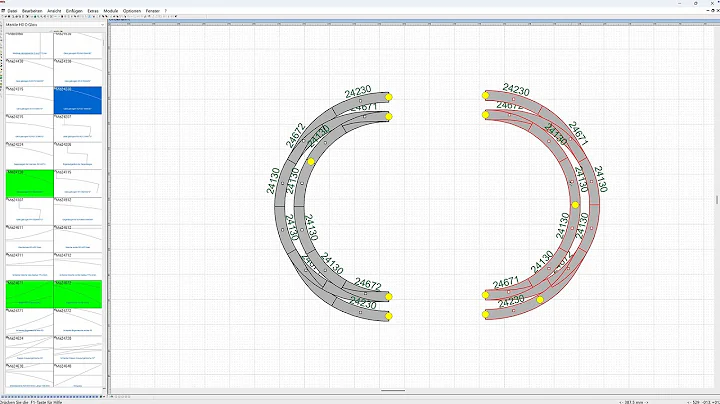Screen dimensions: 720x404
Task: Select bottom 24230 track in right red half-circle
Action: coord(513,310)
